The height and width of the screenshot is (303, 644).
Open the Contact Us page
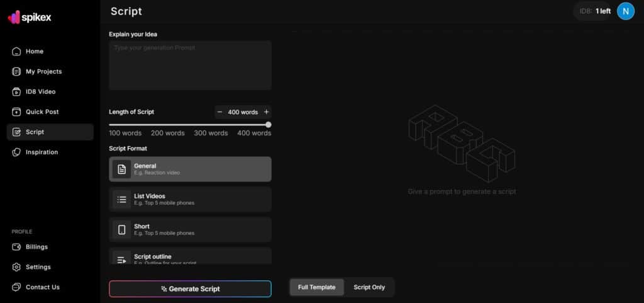(x=50, y=287)
